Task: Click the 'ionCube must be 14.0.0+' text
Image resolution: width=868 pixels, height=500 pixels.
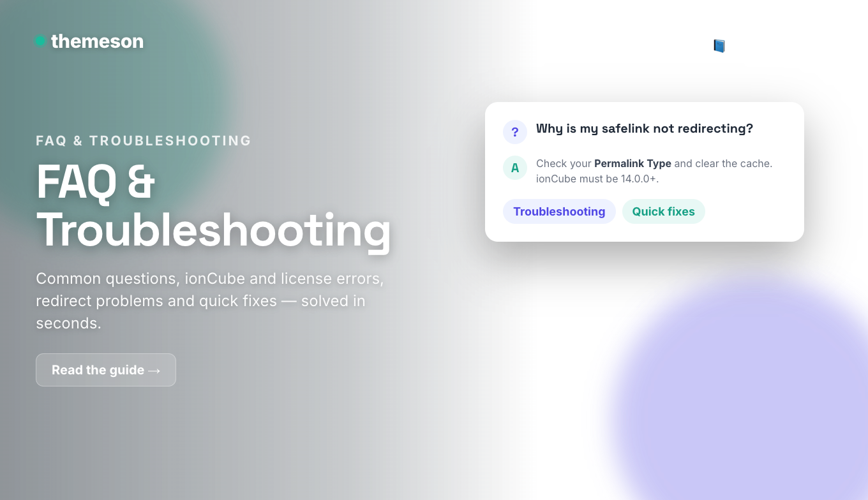Action: 597,179
